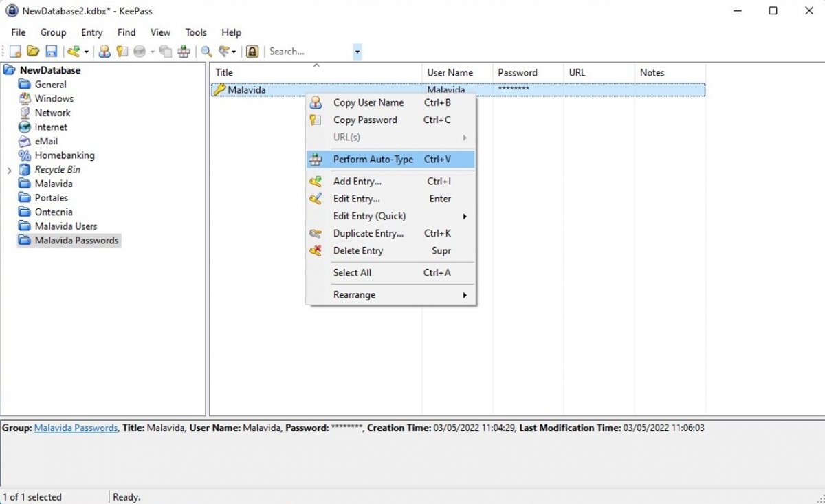Image resolution: width=825 pixels, height=504 pixels.
Task: Select the Internet group in tree
Action: tap(51, 127)
